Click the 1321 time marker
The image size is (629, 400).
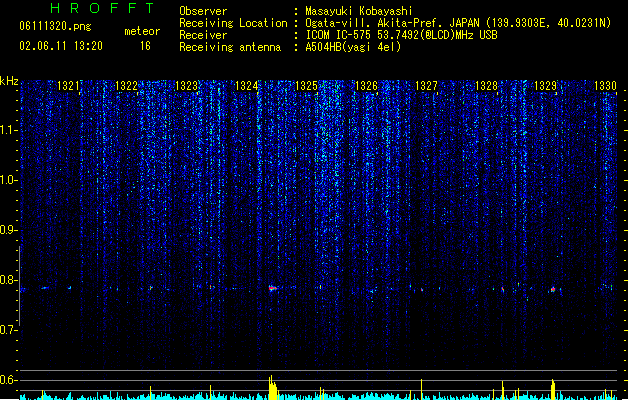click(68, 86)
